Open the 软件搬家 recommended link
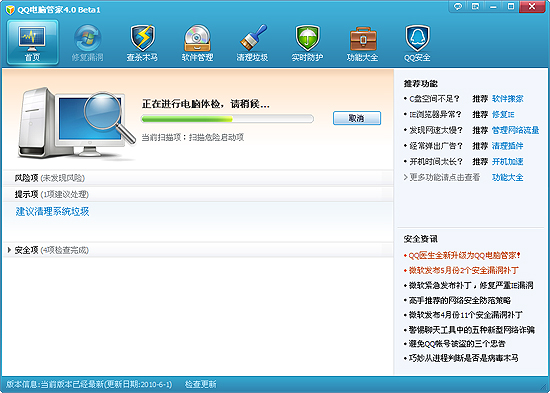The image size is (550, 393). 508,99
